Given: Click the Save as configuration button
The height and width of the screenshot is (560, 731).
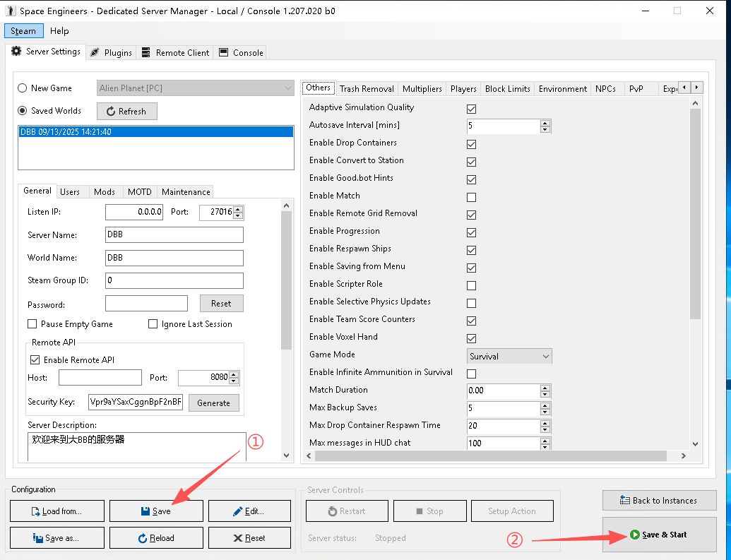Looking at the screenshot, I should coord(57,538).
